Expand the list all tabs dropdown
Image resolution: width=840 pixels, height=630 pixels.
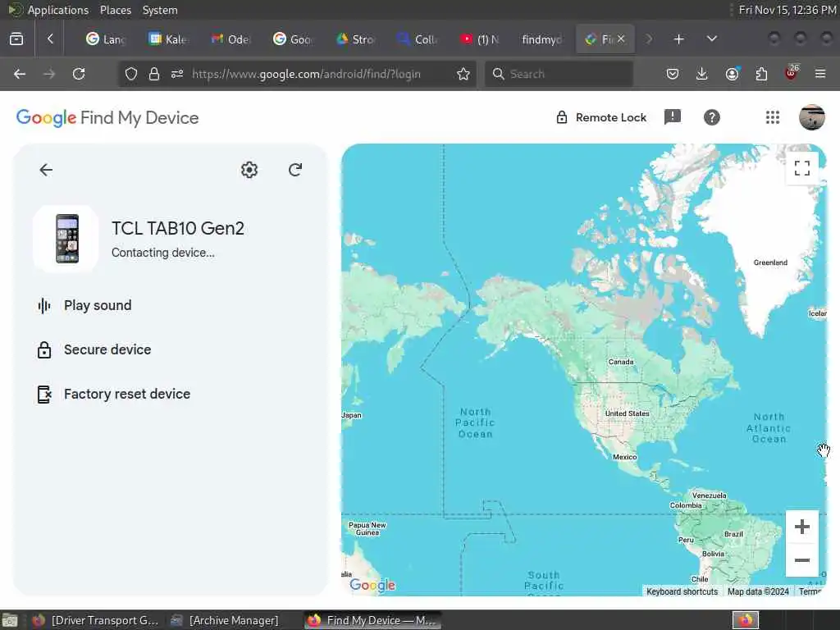(x=711, y=39)
